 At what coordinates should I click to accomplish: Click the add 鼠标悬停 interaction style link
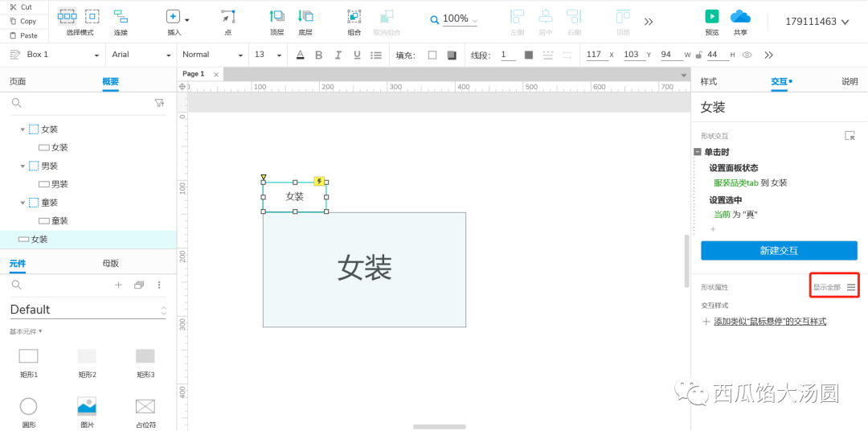tap(769, 322)
